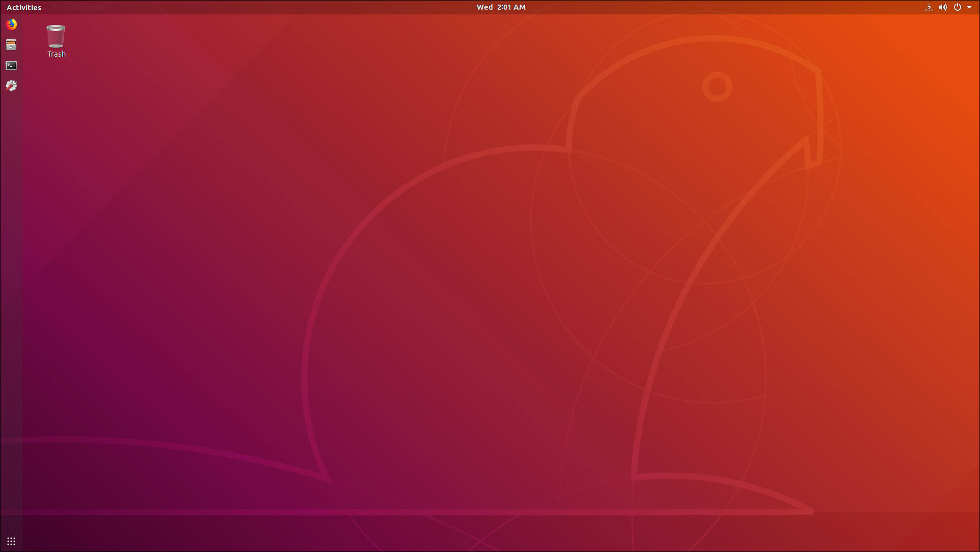Launch the Files manager from the dock
The height and width of the screenshot is (552, 980).
pos(11,45)
